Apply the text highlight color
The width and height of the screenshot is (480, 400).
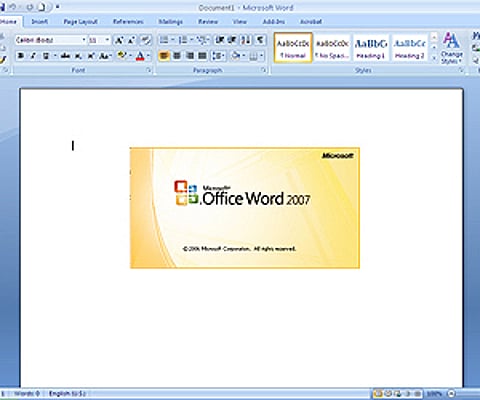[x=122, y=56]
